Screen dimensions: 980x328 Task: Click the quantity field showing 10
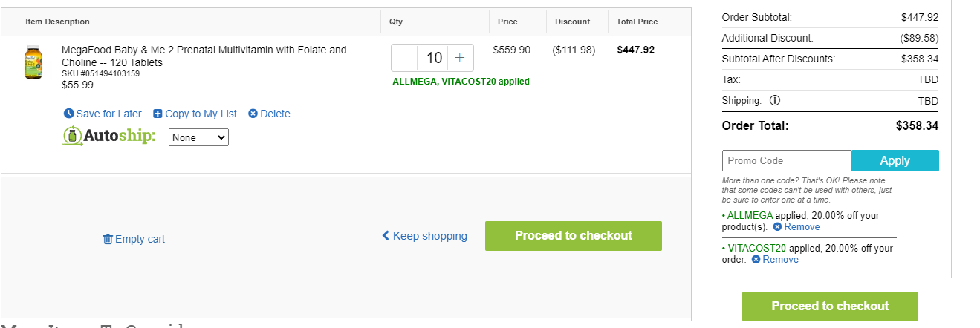pyautogui.click(x=433, y=58)
